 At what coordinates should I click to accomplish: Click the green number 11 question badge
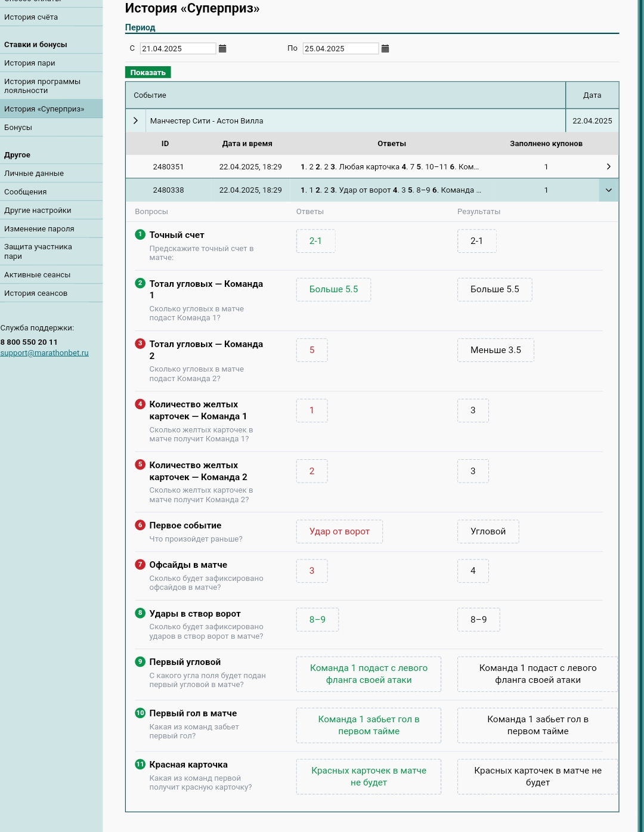pos(140,764)
